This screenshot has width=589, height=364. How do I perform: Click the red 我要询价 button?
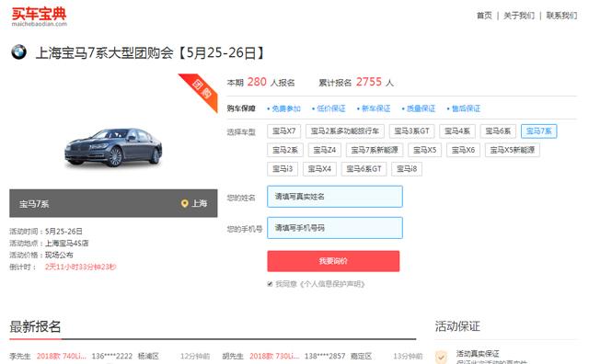point(333,261)
